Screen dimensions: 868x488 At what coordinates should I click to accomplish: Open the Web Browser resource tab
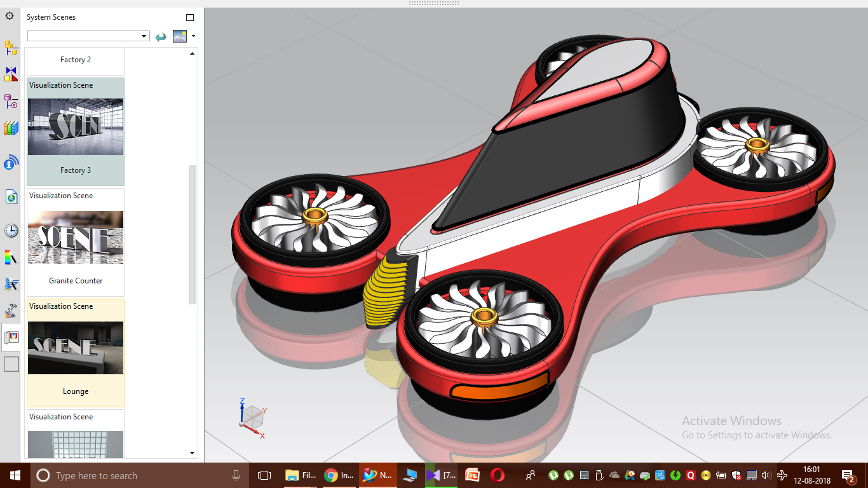(11, 197)
